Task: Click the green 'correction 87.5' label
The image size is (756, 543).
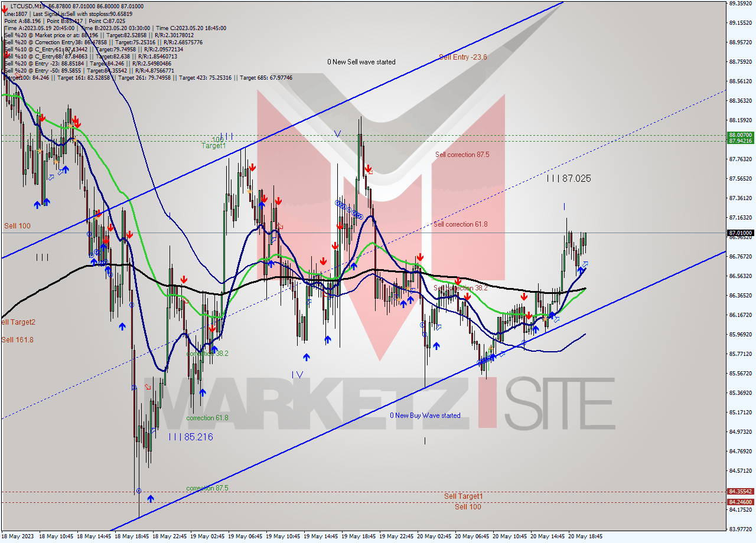Action: pyautogui.click(x=207, y=489)
